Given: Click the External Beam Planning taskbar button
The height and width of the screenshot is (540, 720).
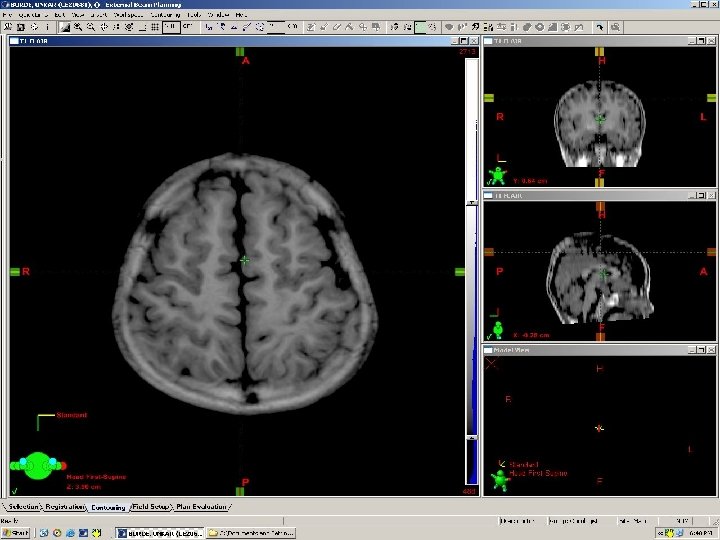Looking at the screenshot, I should click(160, 534).
